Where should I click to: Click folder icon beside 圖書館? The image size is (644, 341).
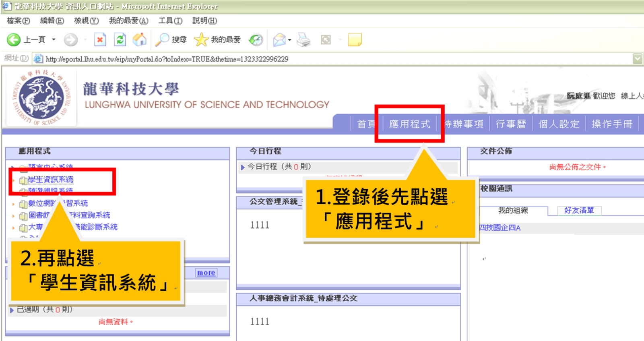(23, 216)
